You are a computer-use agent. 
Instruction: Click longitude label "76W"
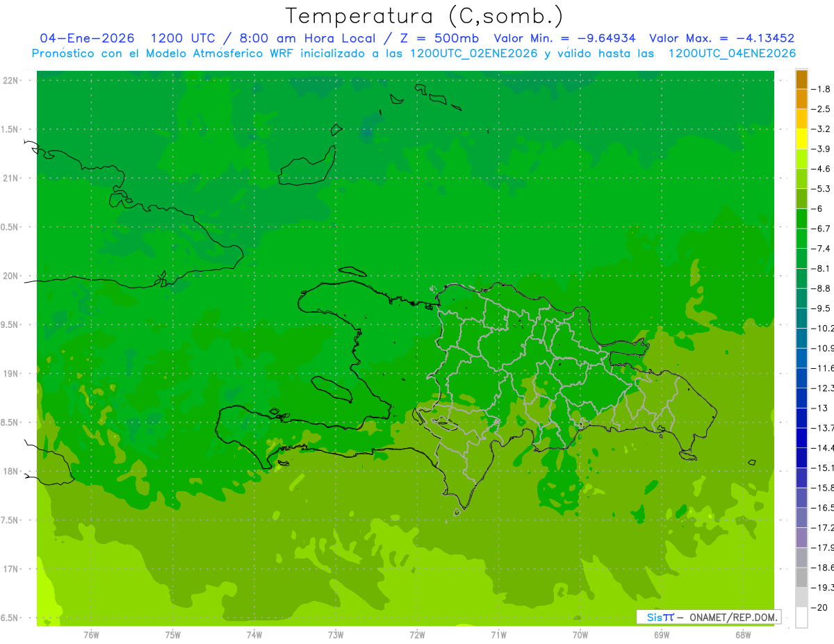pyautogui.click(x=91, y=634)
